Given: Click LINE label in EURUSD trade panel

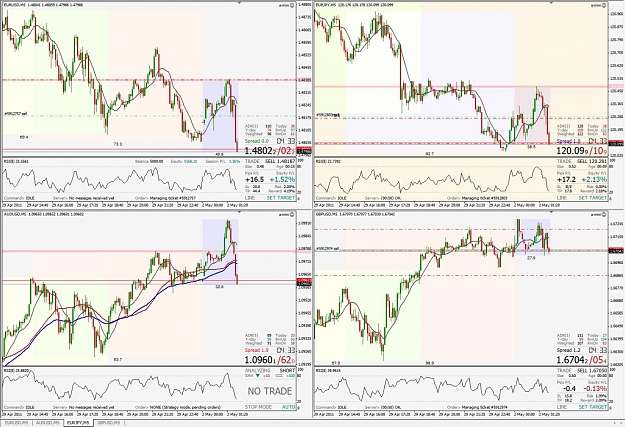Looking at the screenshot, I should pyautogui.click(x=250, y=198).
